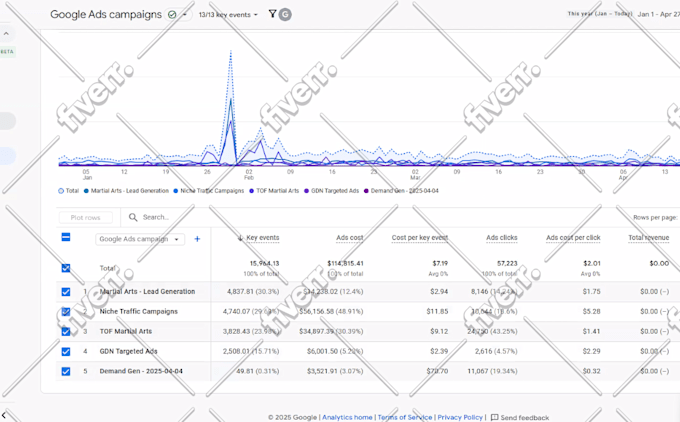Toggle Total series in chart legend

tap(69, 191)
